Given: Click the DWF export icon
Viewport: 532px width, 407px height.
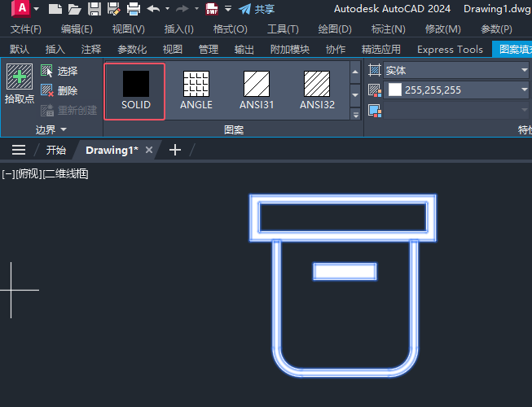Looking at the screenshot, I should coord(212,9).
